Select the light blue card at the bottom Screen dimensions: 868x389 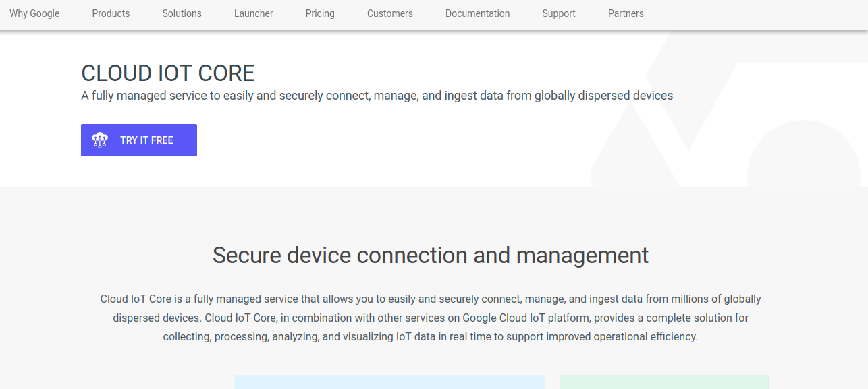tap(389, 382)
